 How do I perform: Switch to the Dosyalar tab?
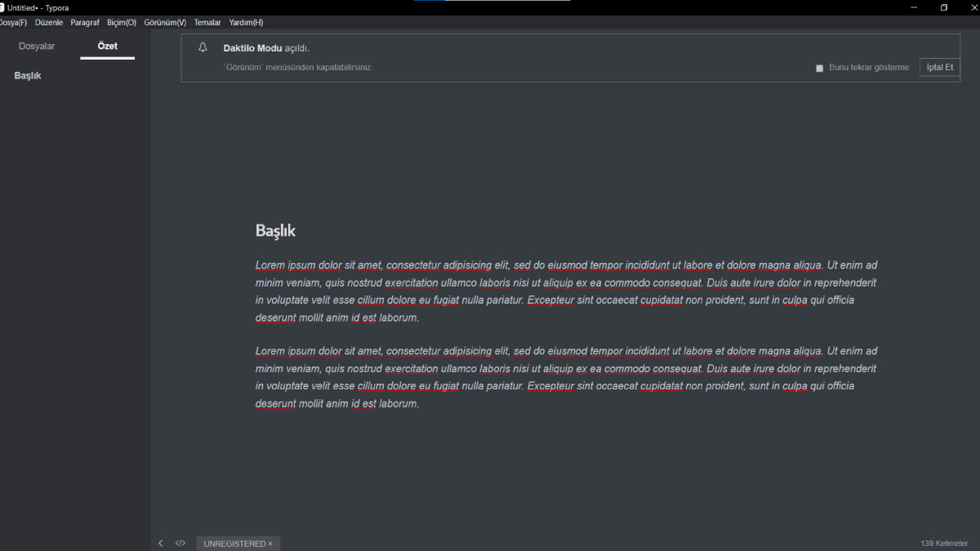pyautogui.click(x=37, y=47)
